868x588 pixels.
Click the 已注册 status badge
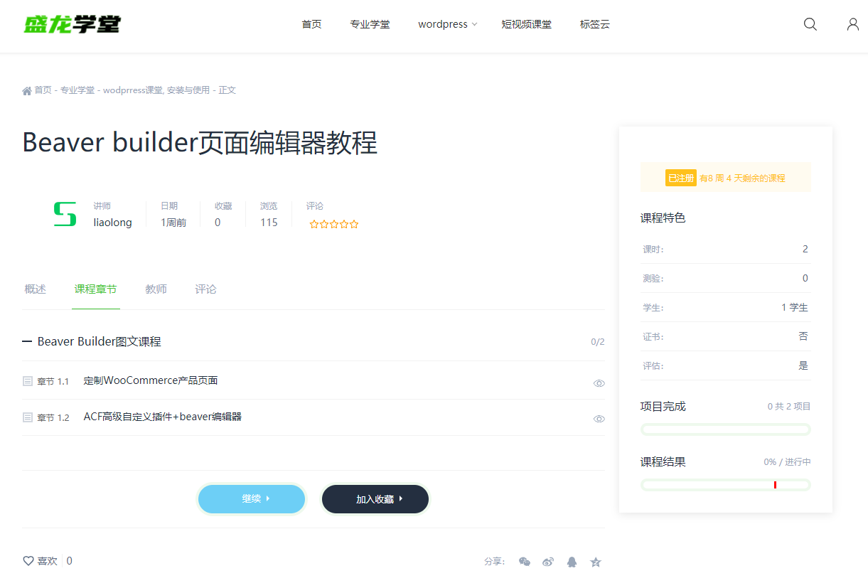681,178
